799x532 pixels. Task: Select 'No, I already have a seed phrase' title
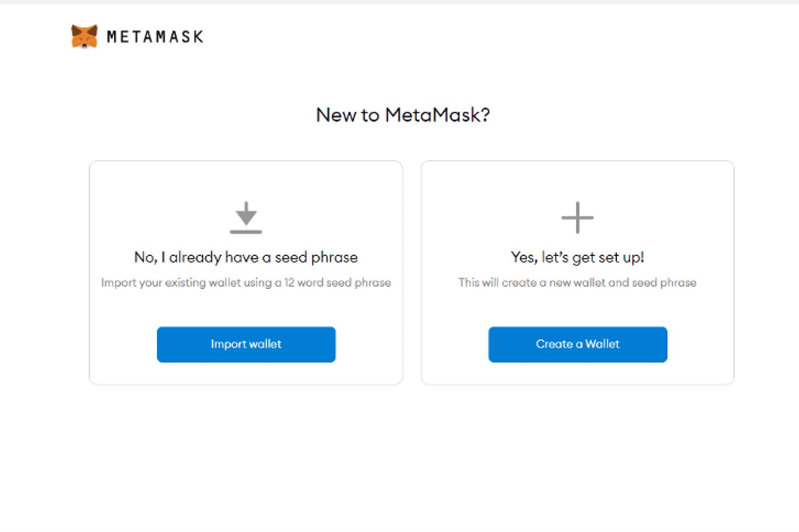pos(246,257)
